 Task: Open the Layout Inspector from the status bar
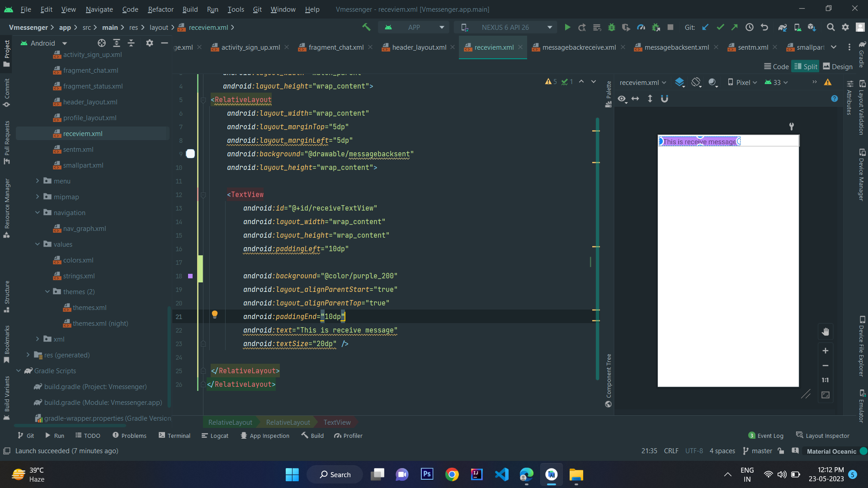827,435
